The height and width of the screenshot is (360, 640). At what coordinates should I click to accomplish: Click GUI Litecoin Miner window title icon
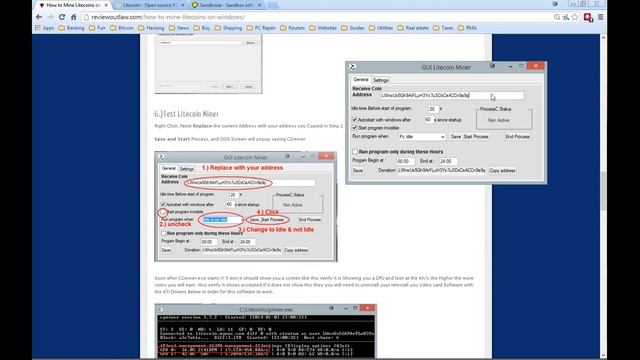[x=353, y=67]
